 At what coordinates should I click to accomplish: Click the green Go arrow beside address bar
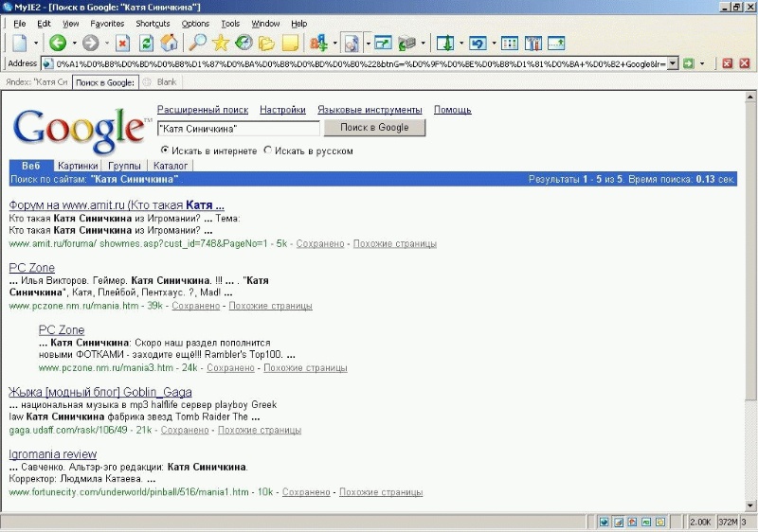tap(689, 63)
